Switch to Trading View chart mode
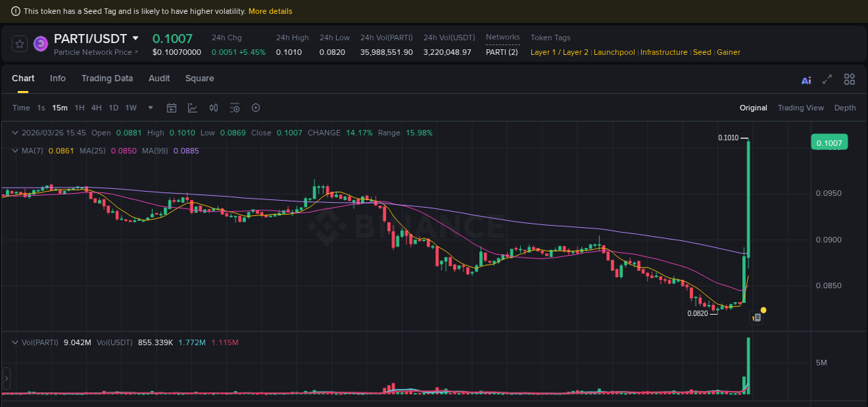 coord(801,108)
